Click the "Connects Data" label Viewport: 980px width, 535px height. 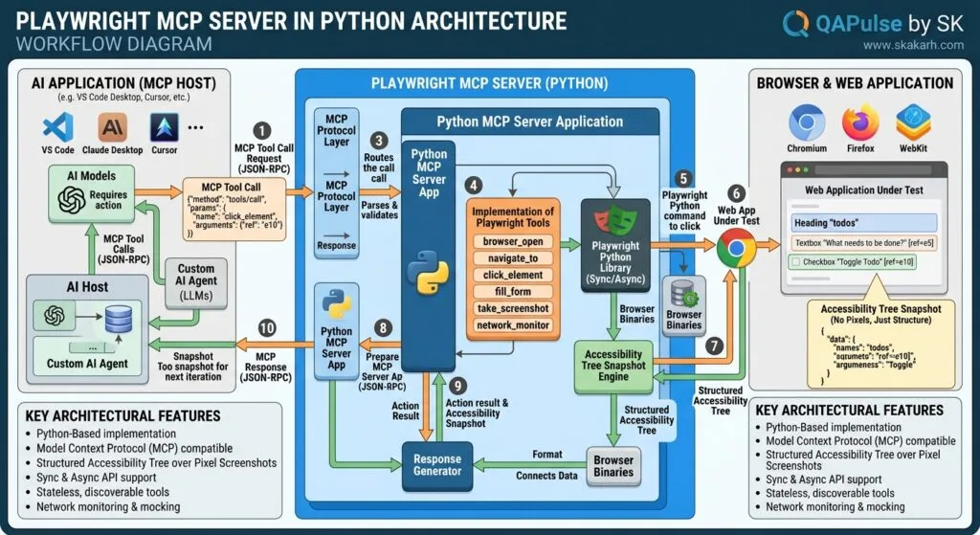pos(546,476)
